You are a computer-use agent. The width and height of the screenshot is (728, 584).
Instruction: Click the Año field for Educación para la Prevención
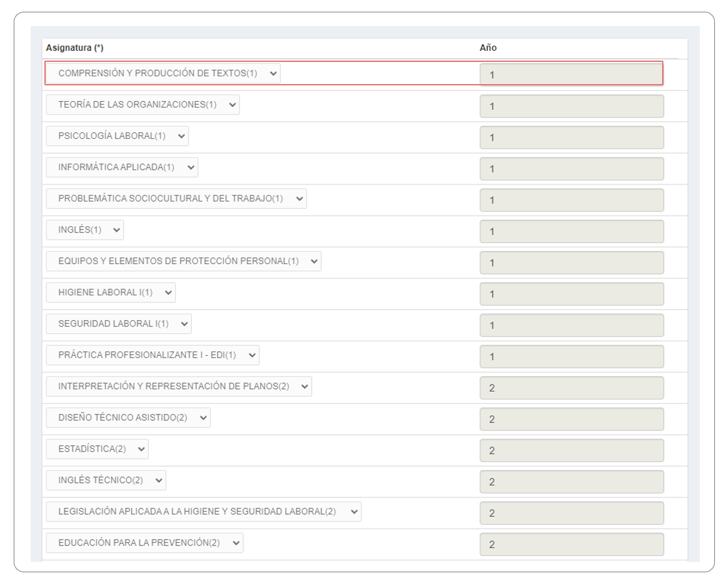pos(571,544)
